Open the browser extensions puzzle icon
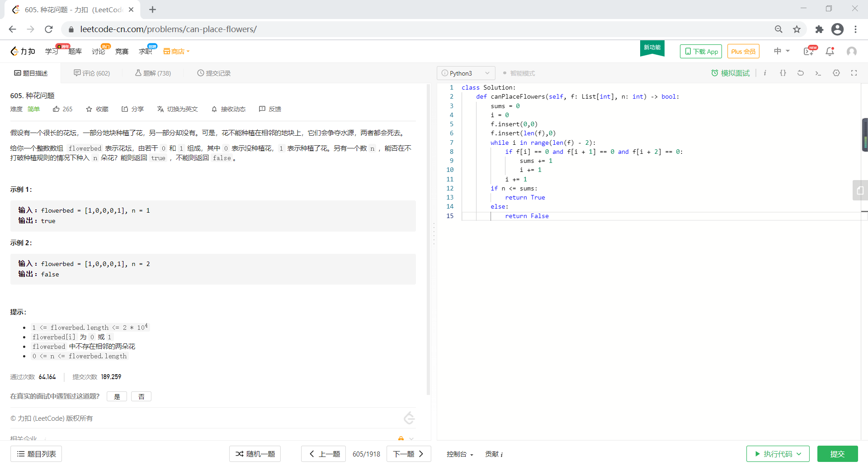Viewport: 868px width, 466px height. pos(819,29)
